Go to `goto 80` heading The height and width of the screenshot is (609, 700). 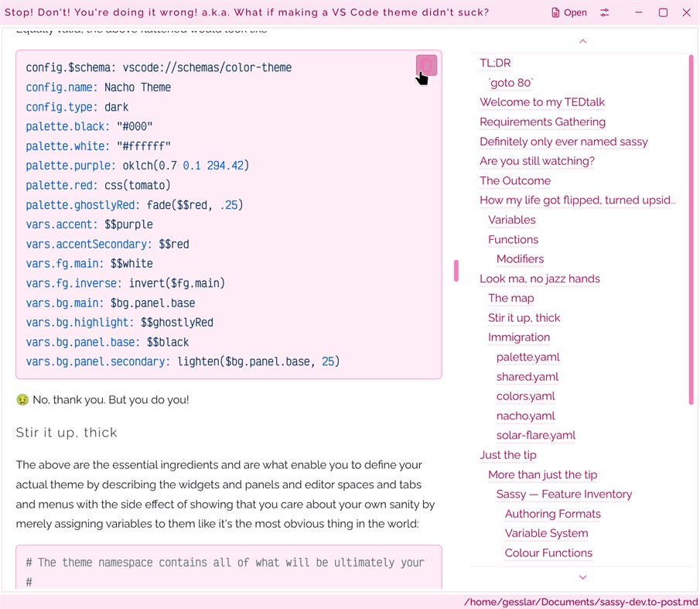click(x=510, y=83)
